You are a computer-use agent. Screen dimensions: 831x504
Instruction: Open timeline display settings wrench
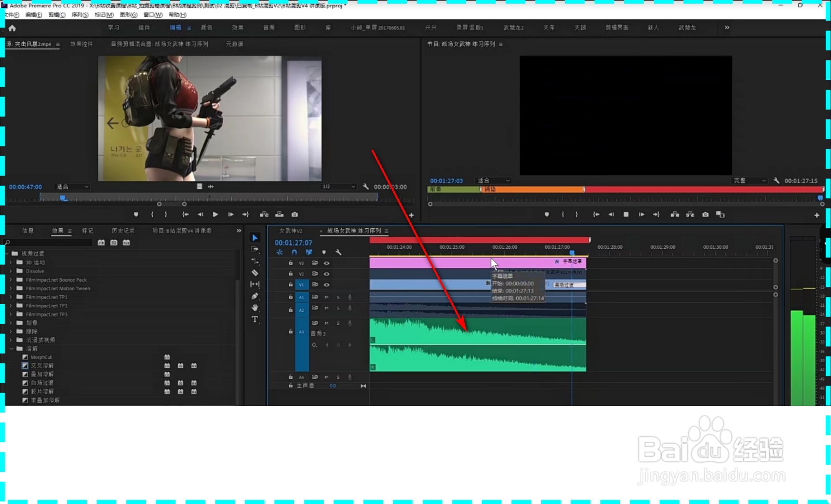click(x=339, y=252)
